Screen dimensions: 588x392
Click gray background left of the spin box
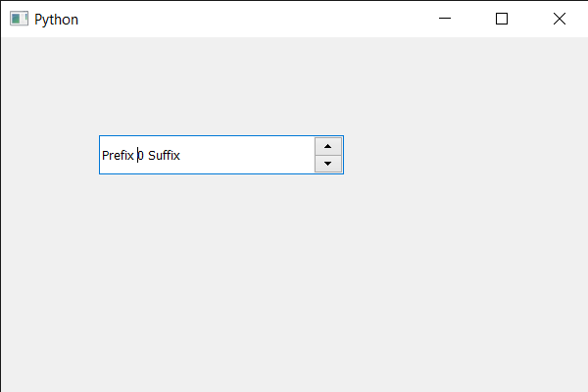[x=49, y=155]
